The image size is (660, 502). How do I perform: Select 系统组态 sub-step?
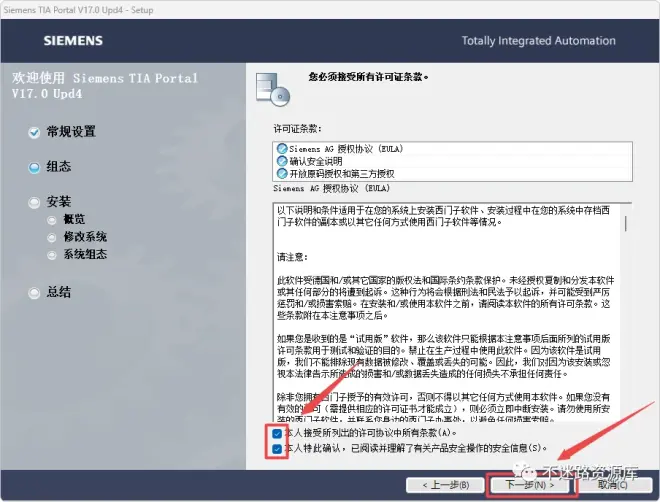point(85,254)
